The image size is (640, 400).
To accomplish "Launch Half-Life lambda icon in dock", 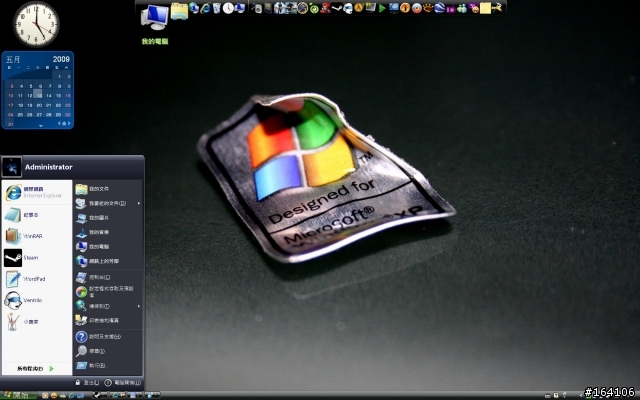I will 359,8.
